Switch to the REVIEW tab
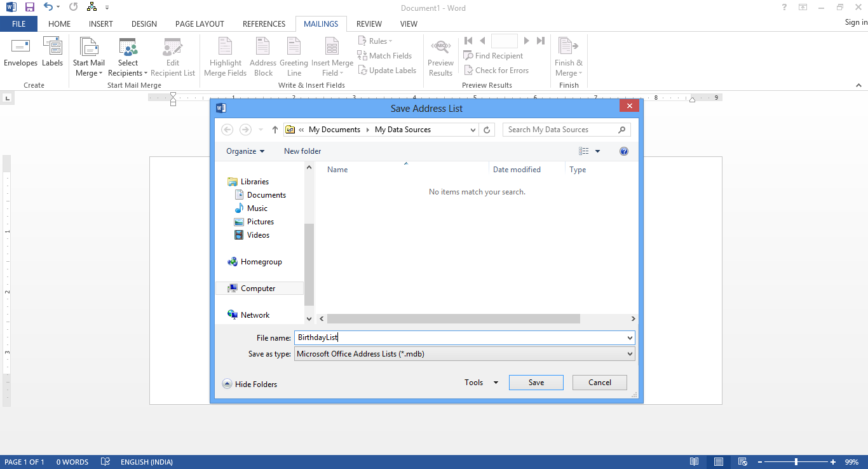 [369, 24]
